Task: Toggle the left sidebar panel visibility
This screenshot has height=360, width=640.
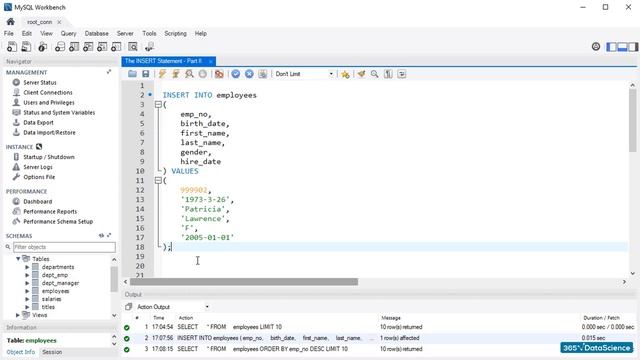Action: coord(611,47)
